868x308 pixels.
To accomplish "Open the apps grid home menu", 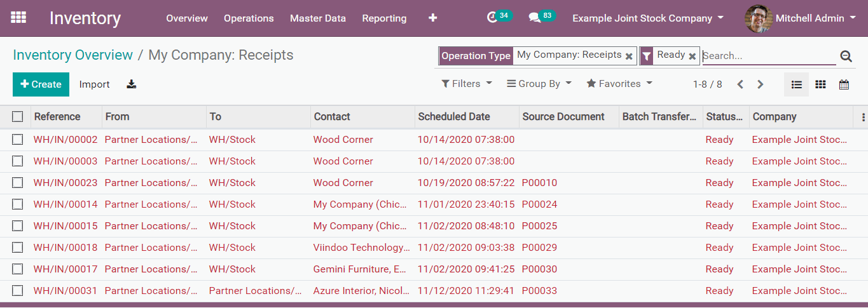I will click(x=18, y=18).
